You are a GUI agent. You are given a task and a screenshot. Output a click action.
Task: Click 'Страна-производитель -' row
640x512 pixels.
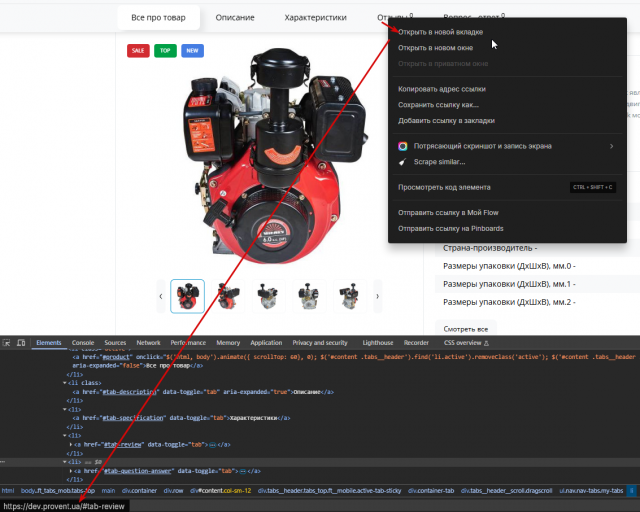(x=537, y=248)
